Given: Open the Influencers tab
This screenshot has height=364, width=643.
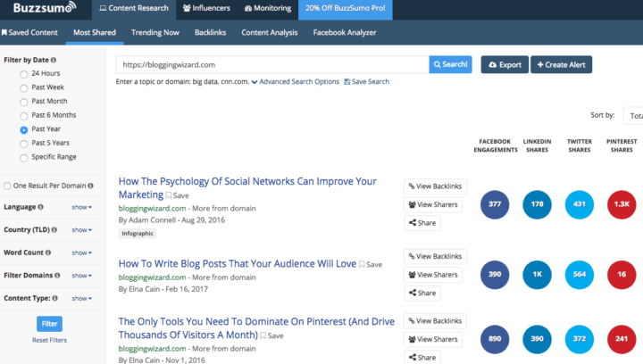Looking at the screenshot, I should pyautogui.click(x=206, y=8).
